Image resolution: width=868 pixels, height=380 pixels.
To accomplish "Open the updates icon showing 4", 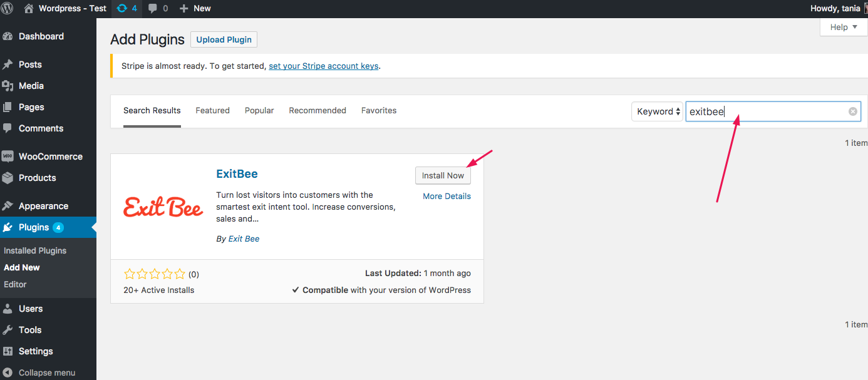I will [127, 8].
